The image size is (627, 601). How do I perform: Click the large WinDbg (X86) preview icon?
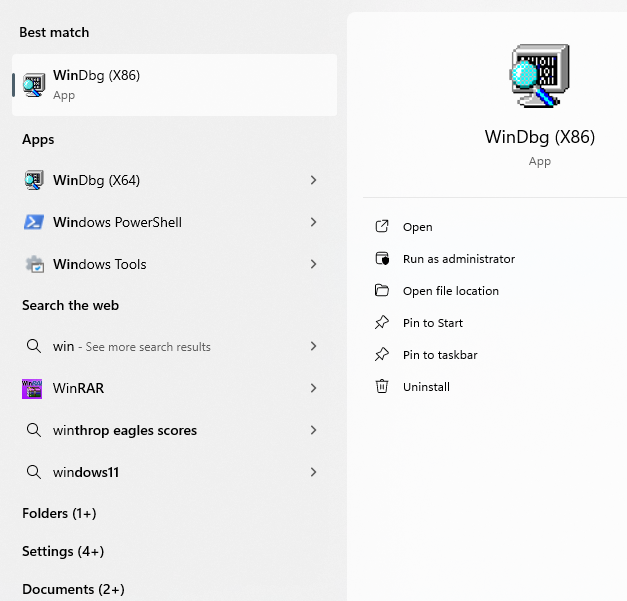click(539, 76)
